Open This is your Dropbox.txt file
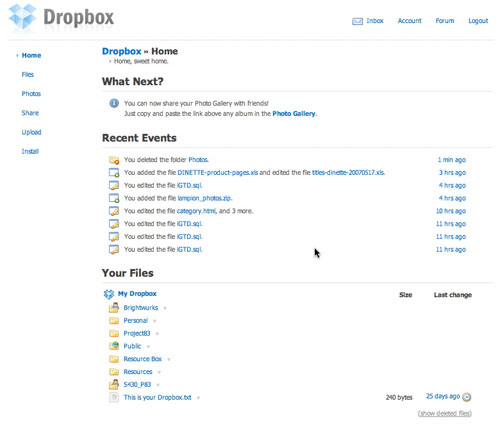 [158, 397]
